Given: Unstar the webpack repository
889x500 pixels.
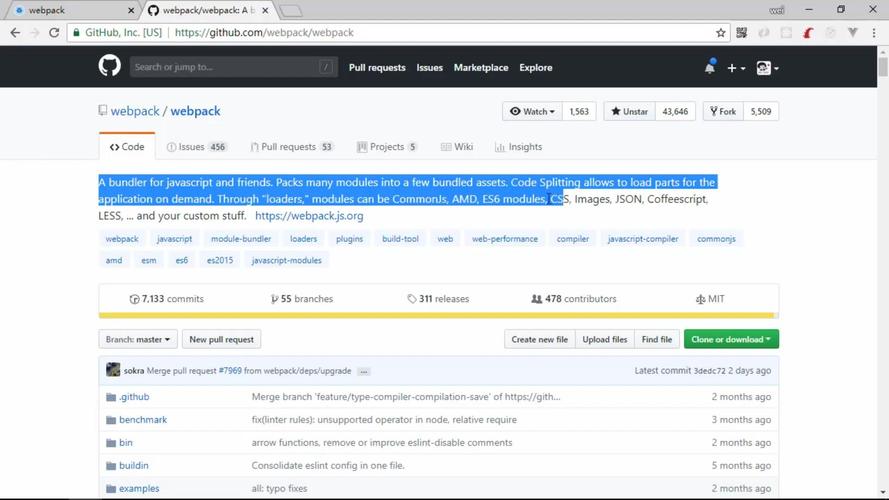Looking at the screenshot, I should [629, 112].
